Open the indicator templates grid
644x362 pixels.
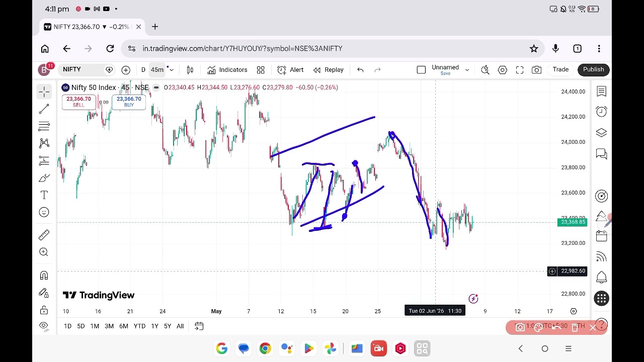(x=261, y=70)
